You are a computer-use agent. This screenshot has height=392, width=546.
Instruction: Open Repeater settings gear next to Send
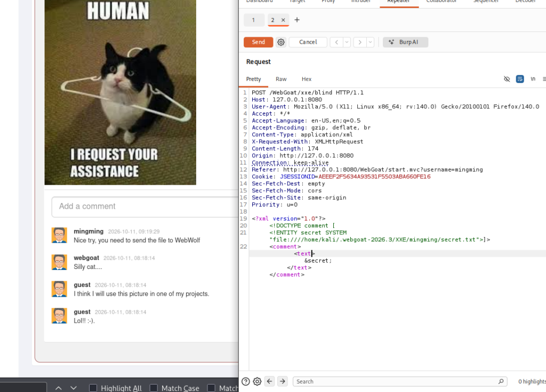pos(281,42)
